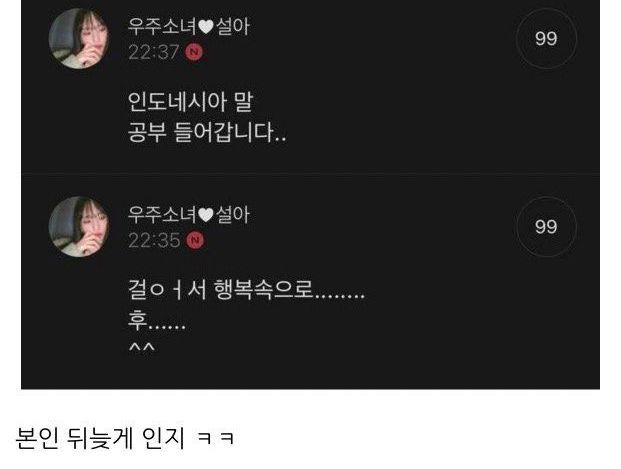
Task: Click the 후...... text line
Action: [x=156, y=320]
